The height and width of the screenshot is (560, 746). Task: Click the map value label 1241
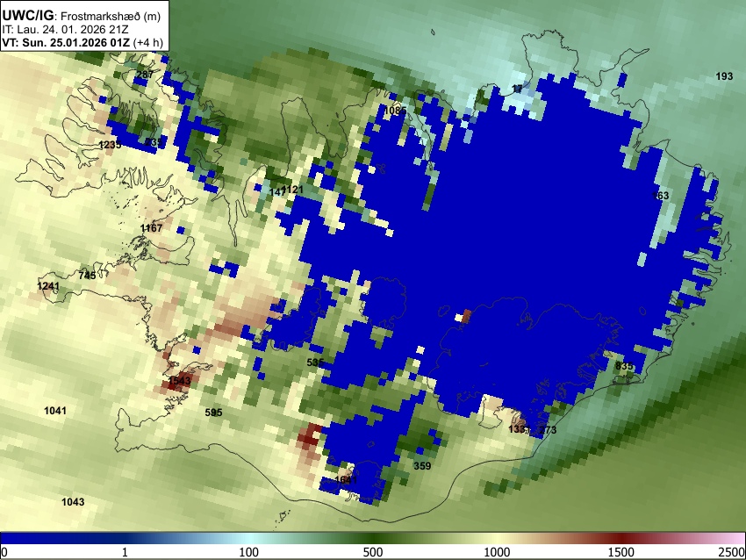point(48,286)
